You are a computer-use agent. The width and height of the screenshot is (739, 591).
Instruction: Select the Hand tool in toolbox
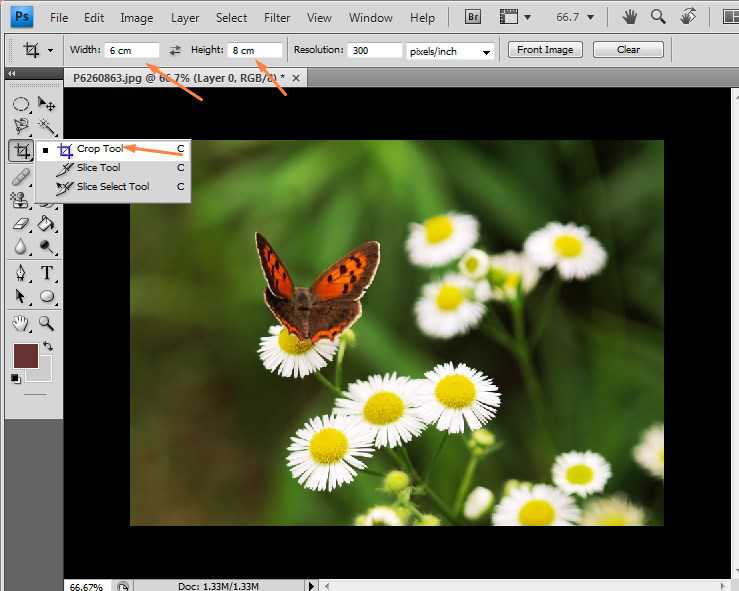pos(20,323)
